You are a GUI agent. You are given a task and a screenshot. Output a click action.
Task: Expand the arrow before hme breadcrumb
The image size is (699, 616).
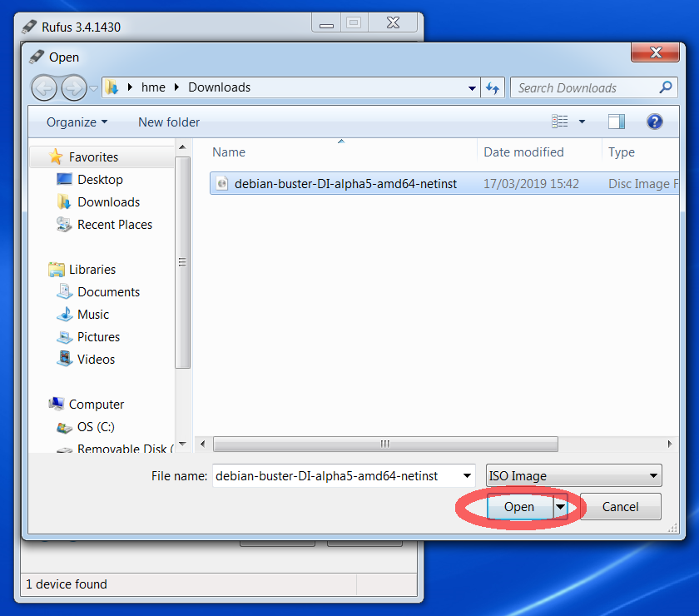[x=130, y=87]
